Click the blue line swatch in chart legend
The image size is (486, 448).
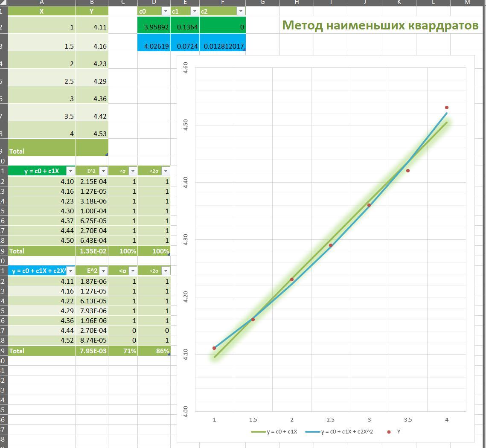click(312, 432)
